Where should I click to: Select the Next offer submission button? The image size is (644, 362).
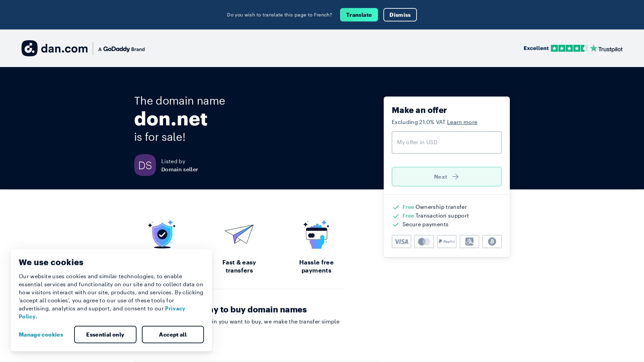tap(446, 176)
